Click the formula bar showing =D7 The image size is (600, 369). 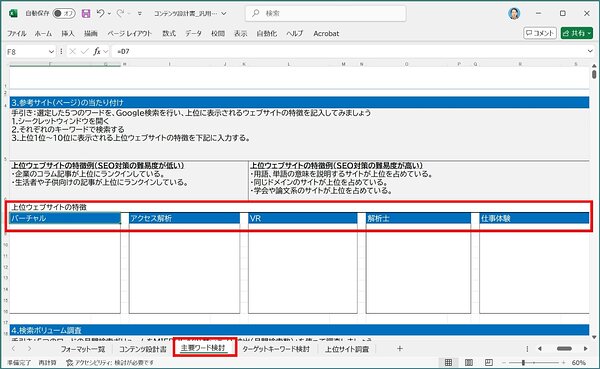[x=348, y=51]
